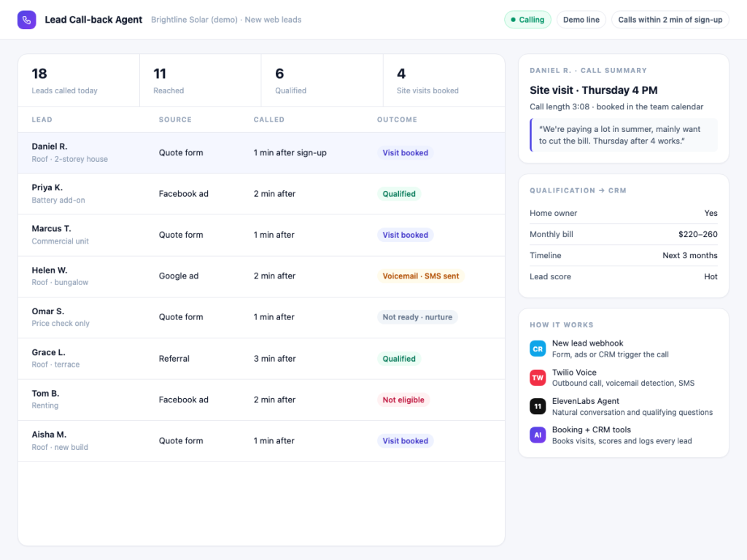747x560 pixels.
Task: Click the Home owner Yes value
Action: pos(711,214)
